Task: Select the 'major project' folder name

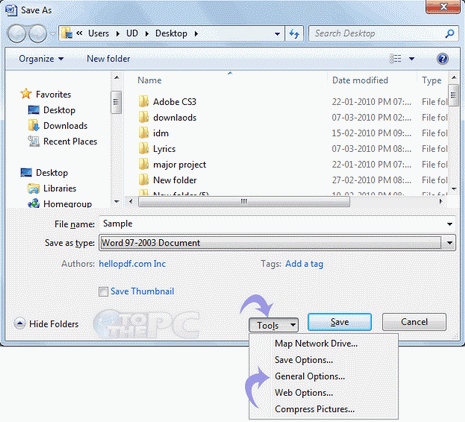Action: [179, 165]
